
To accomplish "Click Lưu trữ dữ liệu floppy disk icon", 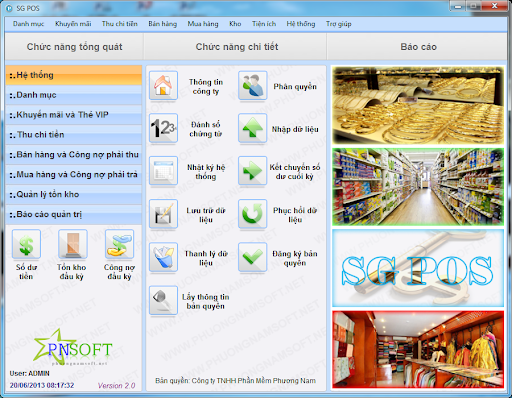I will click(x=163, y=214).
